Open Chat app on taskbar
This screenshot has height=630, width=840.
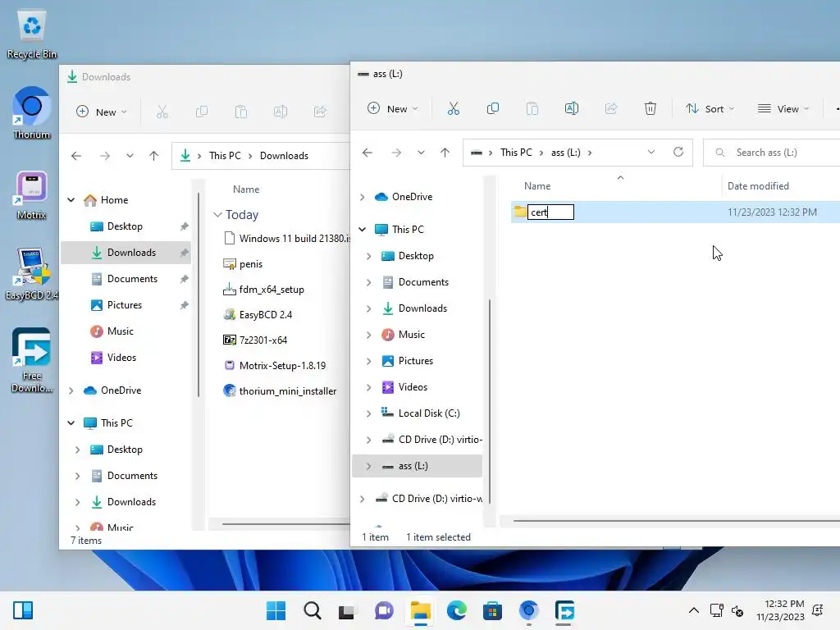point(384,610)
